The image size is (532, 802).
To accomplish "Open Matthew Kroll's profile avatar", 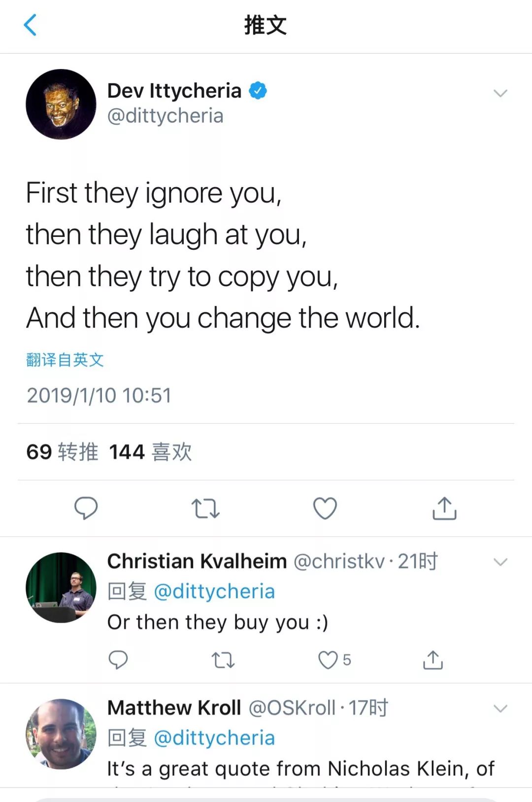I will [61, 734].
